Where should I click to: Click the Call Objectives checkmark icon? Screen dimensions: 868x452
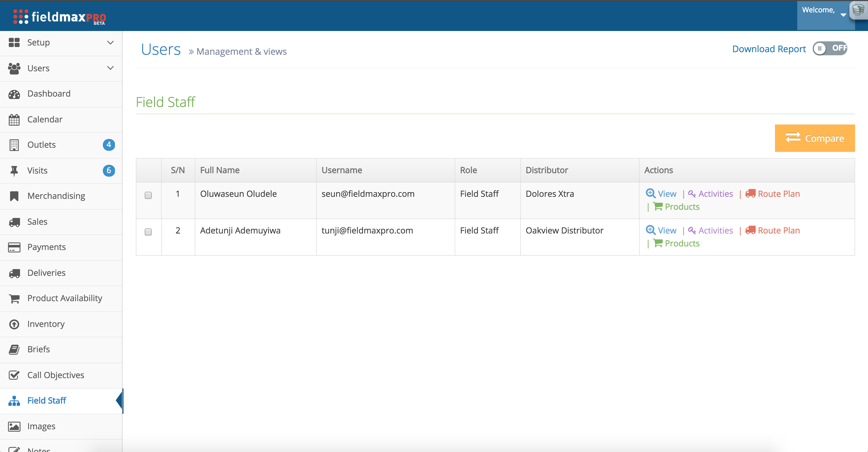tap(14, 375)
